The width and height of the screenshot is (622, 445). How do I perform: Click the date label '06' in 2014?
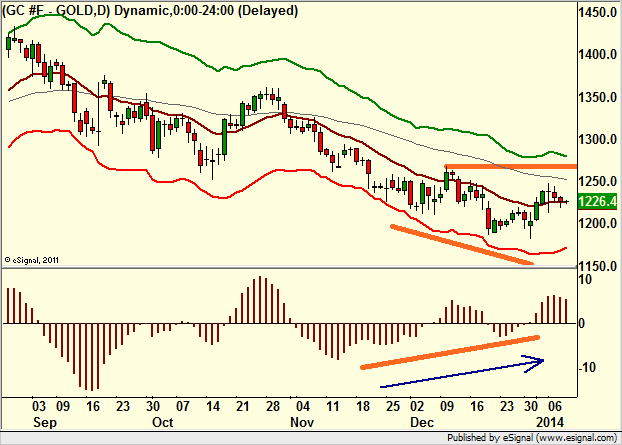(555, 407)
